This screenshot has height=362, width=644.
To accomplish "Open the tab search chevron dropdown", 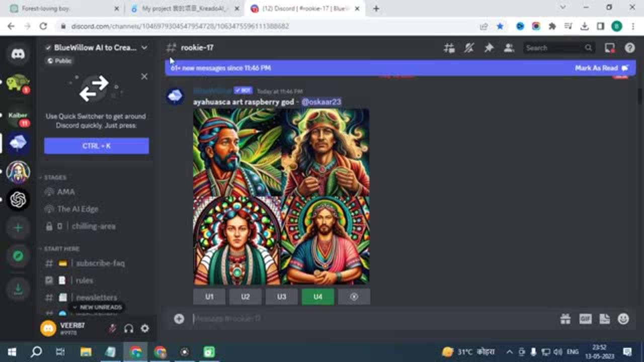I will click(x=563, y=8).
